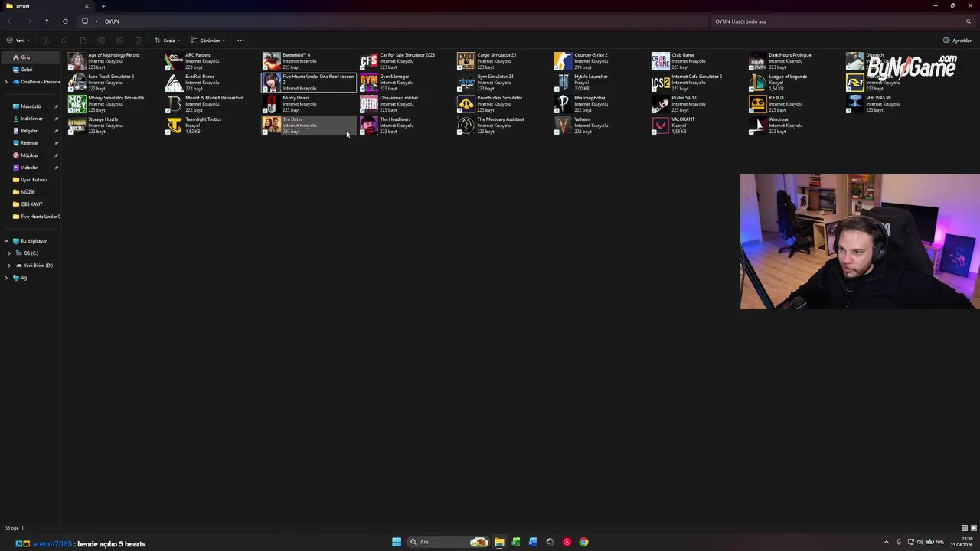
Task: Expand the Ağ network node
Action: 6,278
